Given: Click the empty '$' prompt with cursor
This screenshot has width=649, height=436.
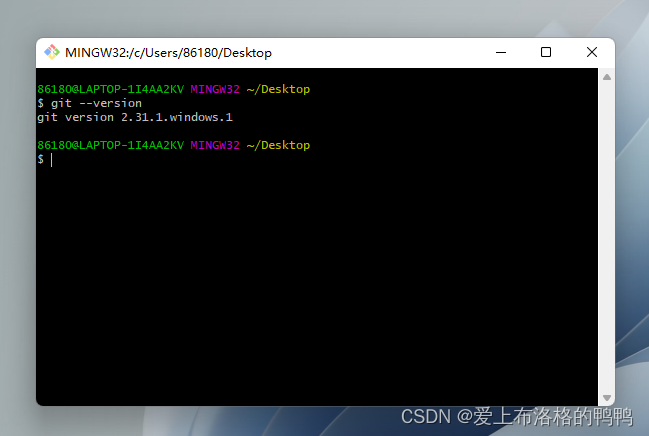Looking at the screenshot, I should tap(45, 159).
